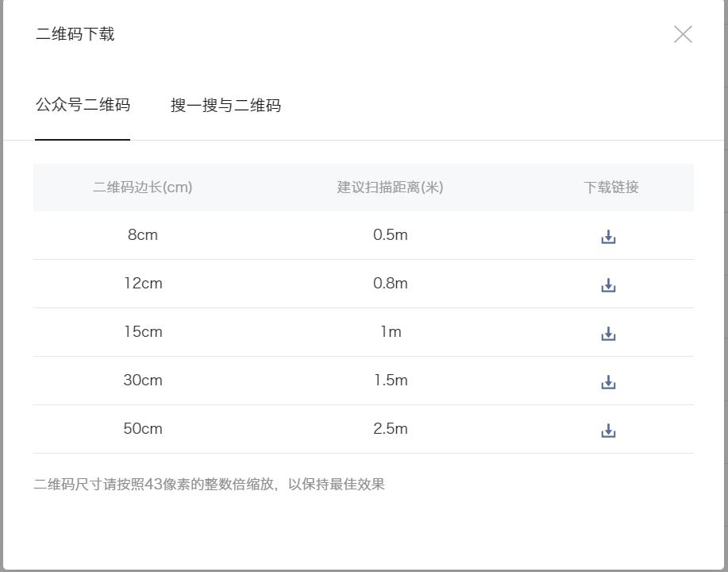Select the 公众号二维码 tab
Screen dimensions: 728x572
pos(82,106)
